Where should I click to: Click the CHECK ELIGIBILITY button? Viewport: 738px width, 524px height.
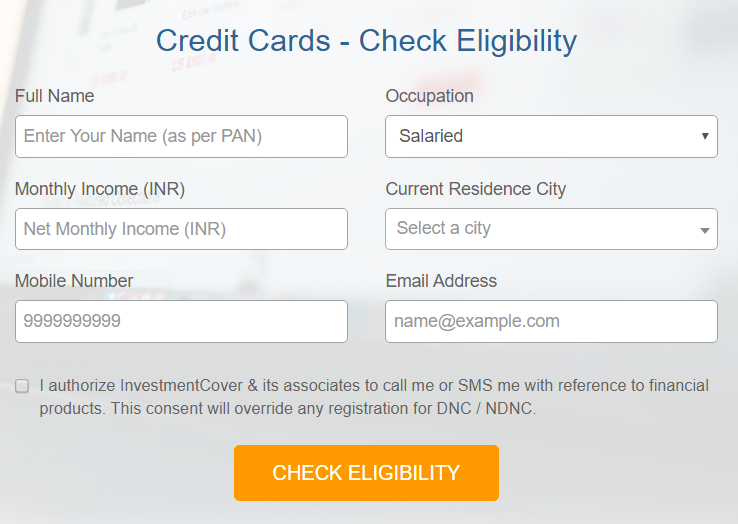click(366, 473)
